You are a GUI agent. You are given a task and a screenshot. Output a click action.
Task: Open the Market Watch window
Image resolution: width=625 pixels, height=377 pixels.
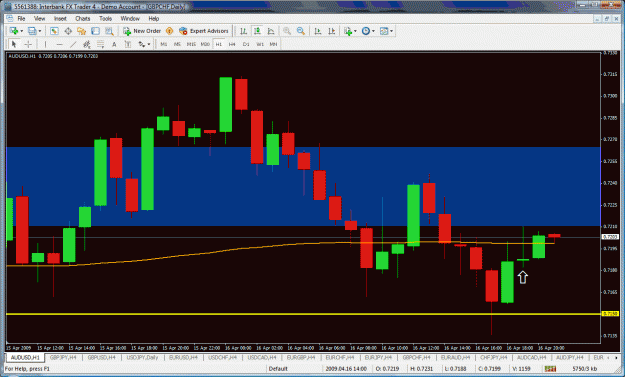point(54,31)
